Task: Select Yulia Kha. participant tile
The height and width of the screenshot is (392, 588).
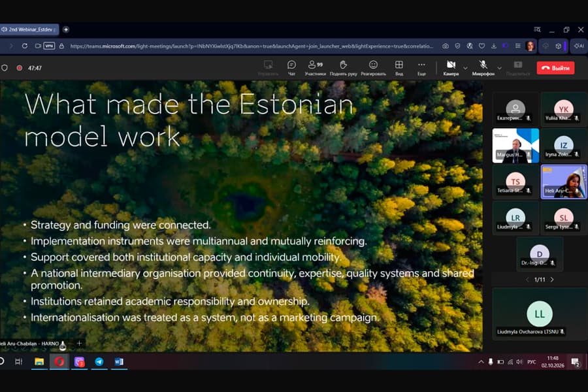Action: 564,109
